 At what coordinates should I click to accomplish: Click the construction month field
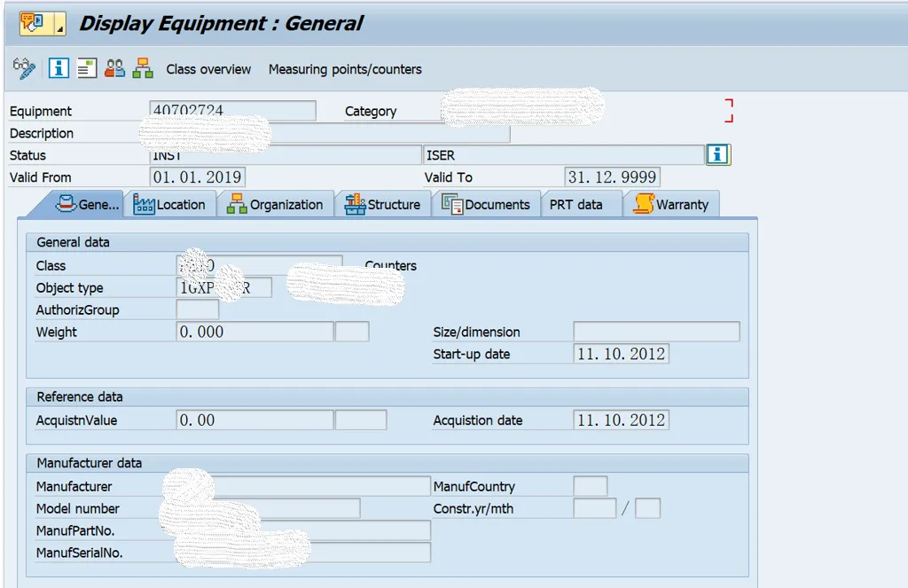coord(647,508)
